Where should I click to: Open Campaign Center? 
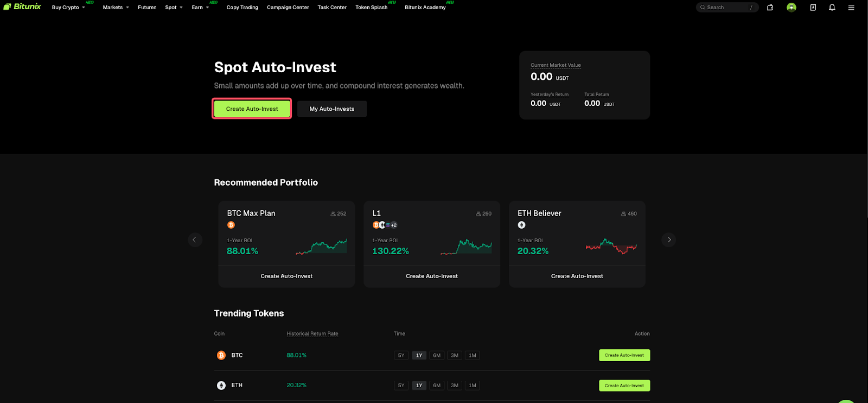pos(288,8)
